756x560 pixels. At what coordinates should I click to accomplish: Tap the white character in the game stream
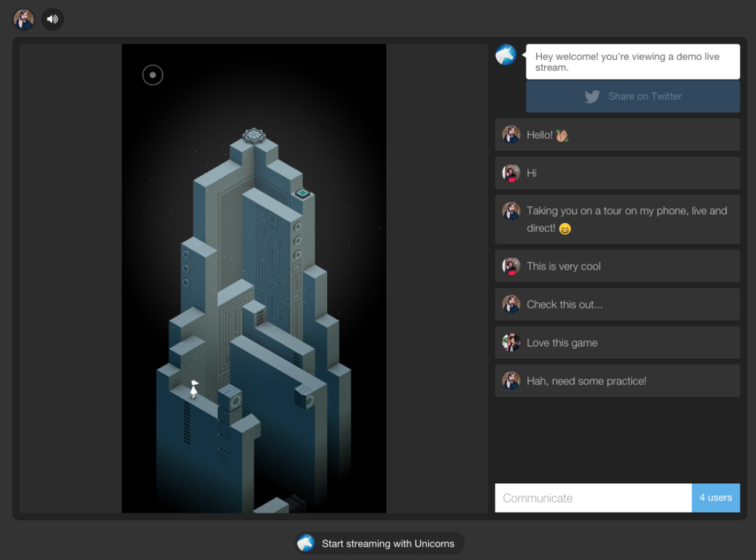point(194,389)
